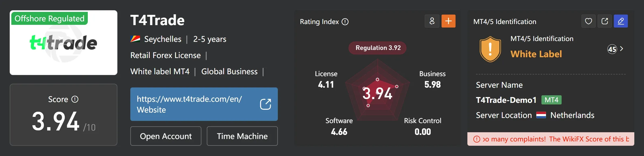Click the MT4 green badge

pyautogui.click(x=551, y=100)
